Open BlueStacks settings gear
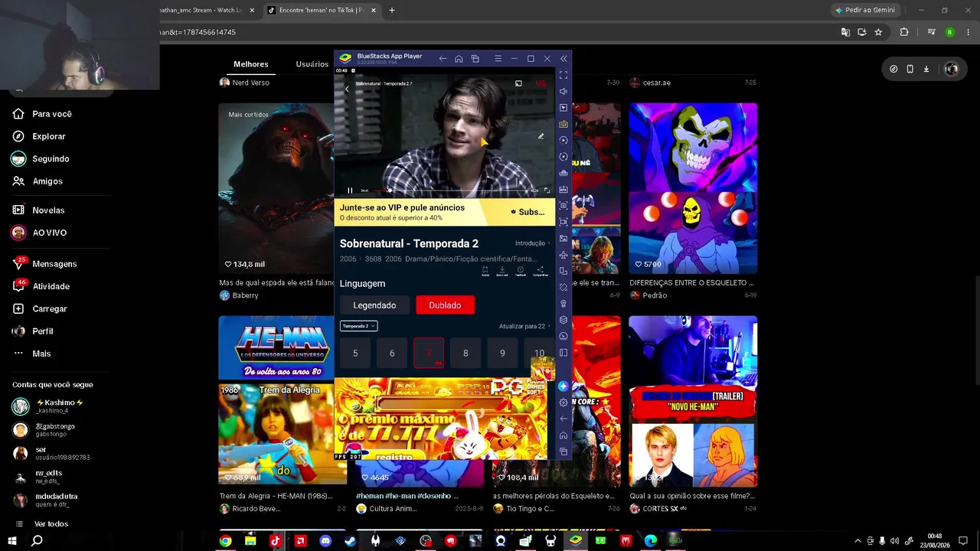980x551 pixels. (563, 403)
